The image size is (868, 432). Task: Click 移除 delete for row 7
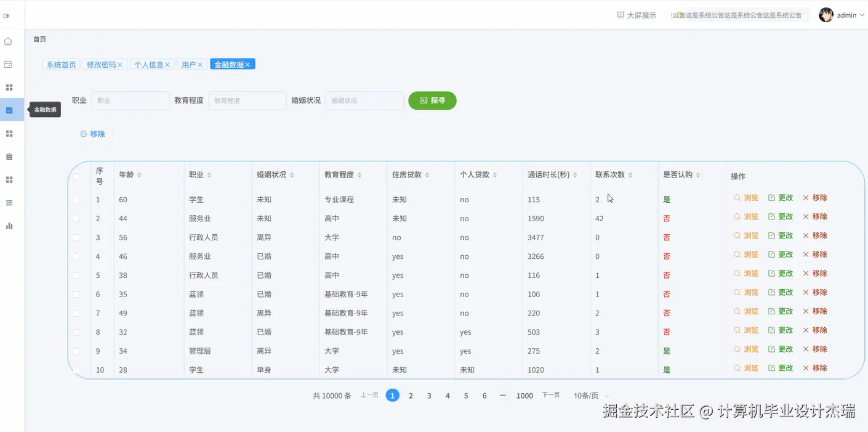pyautogui.click(x=815, y=311)
